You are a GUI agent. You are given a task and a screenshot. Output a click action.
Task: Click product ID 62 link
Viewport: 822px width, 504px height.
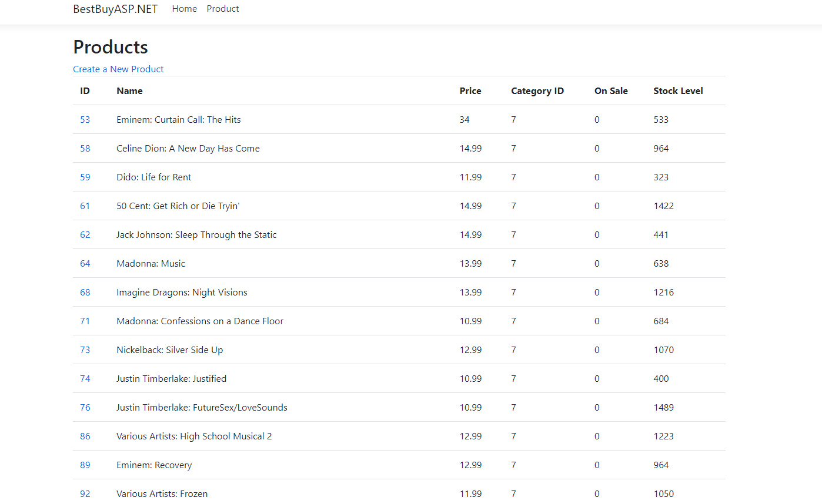tap(85, 235)
